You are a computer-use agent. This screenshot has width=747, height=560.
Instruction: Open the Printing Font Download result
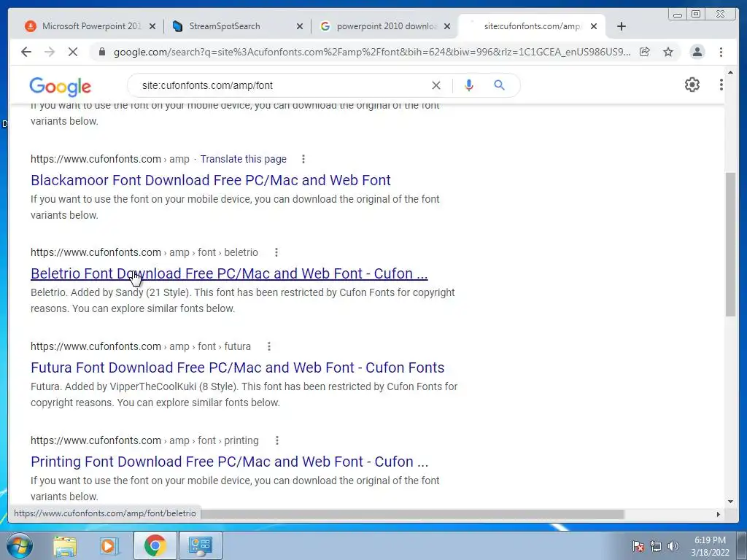click(x=230, y=462)
